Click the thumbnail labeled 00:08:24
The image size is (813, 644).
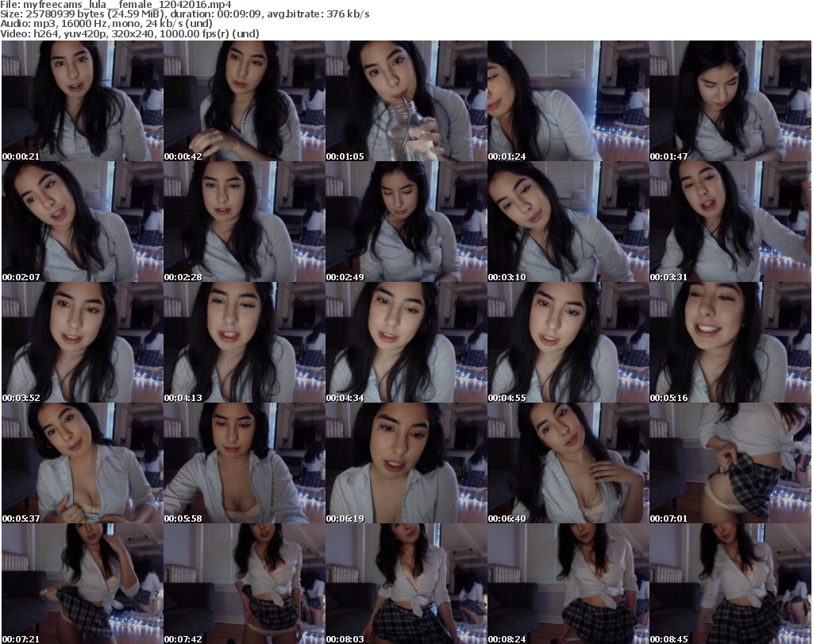pyautogui.click(x=568, y=584)
